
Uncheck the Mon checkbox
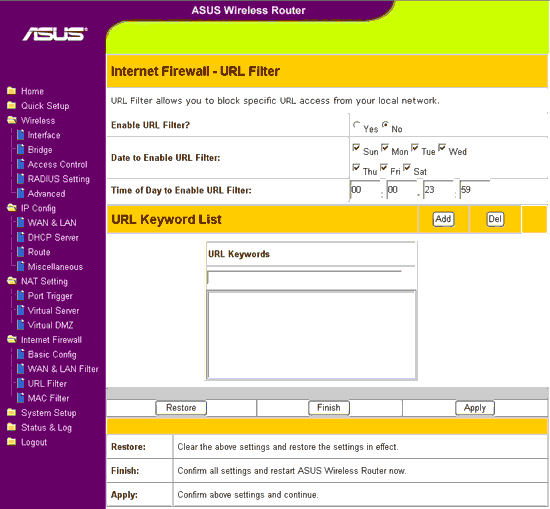point(385,148)
